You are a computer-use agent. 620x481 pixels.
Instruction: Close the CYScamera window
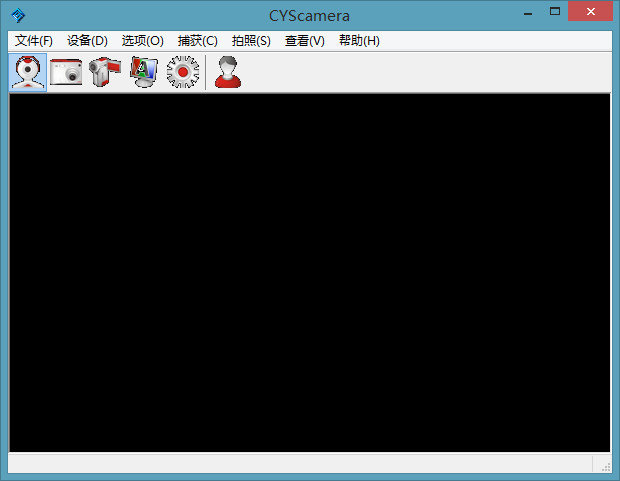tap(590, 11)
